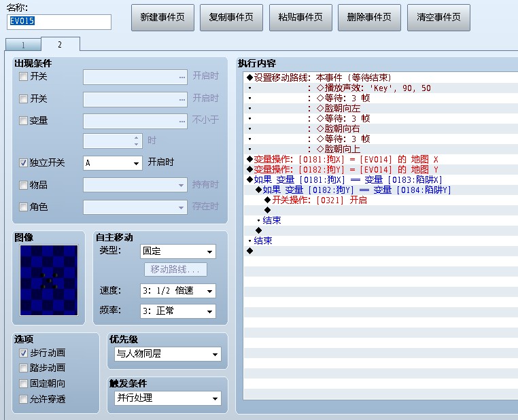Viewport: 518px width, 420px height.
Task: Select the 等待: 3 帧 line after 播放声效
Action: [x=381, y=98]
